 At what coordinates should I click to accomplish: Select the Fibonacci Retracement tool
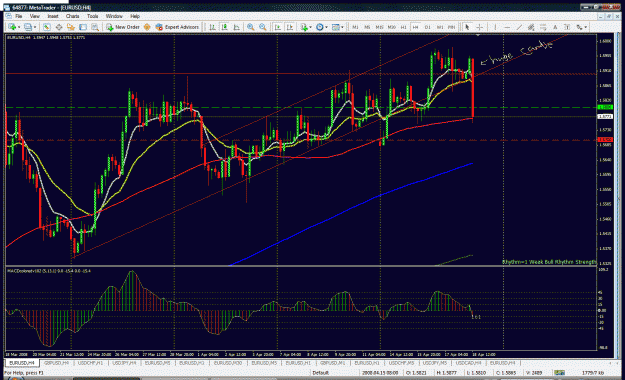coord(543,27)
